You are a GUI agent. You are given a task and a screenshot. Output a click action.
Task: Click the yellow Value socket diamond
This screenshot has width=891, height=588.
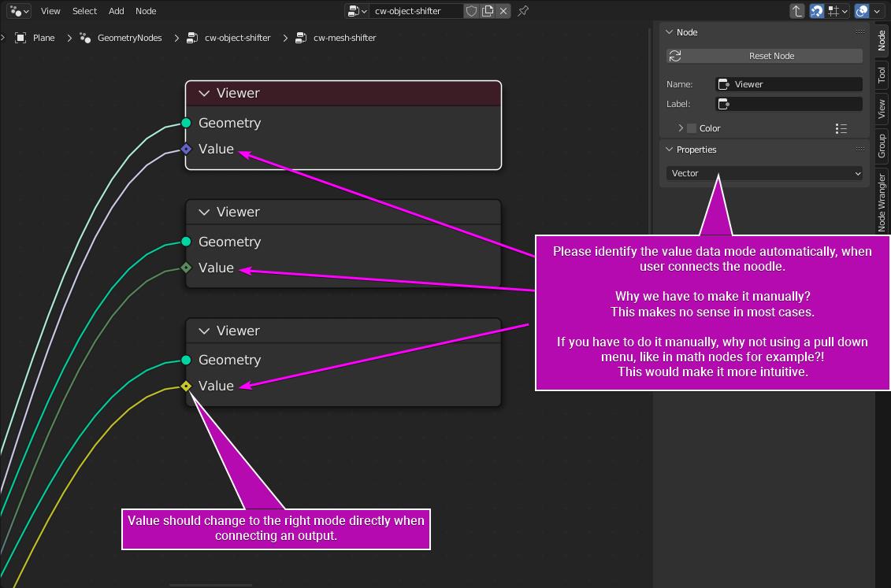186,386
